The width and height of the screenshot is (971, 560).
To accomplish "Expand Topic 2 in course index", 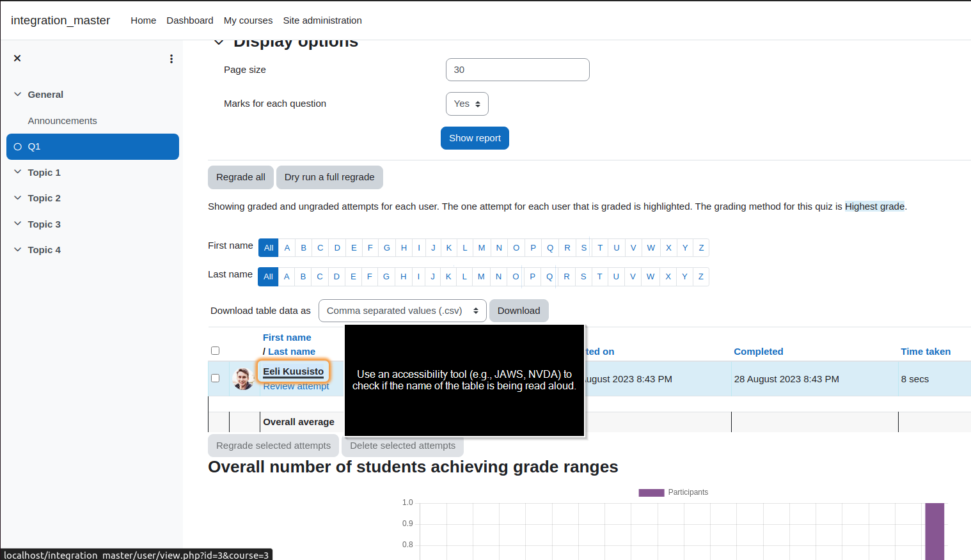I will 17,198.
